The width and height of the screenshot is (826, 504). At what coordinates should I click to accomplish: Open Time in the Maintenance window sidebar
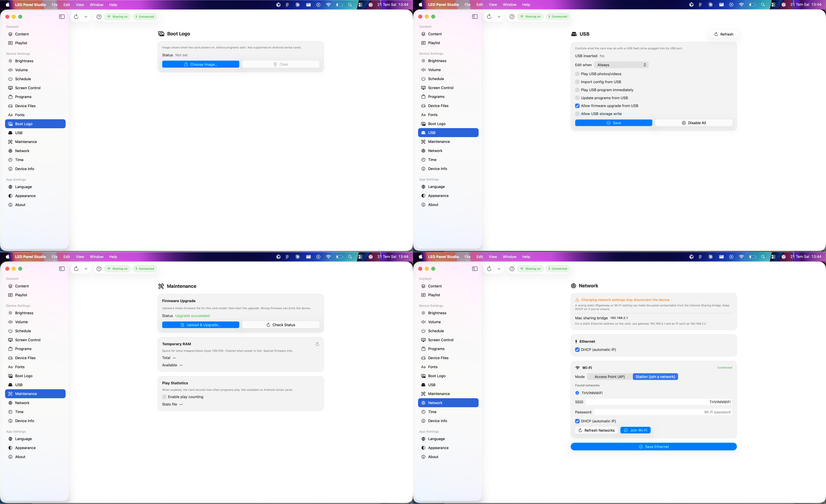(x=36, y=412)
